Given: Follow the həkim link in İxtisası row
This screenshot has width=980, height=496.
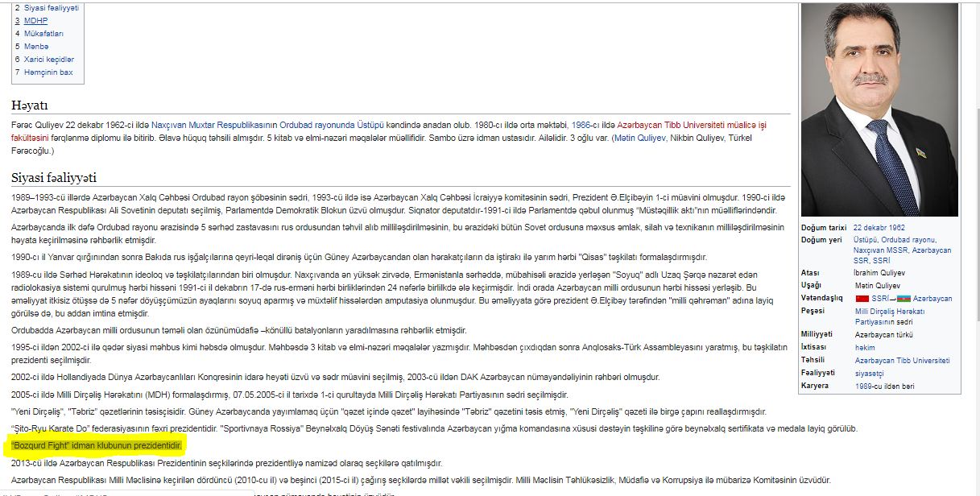Looking at the screenshot, I should [x=864, y=347].
